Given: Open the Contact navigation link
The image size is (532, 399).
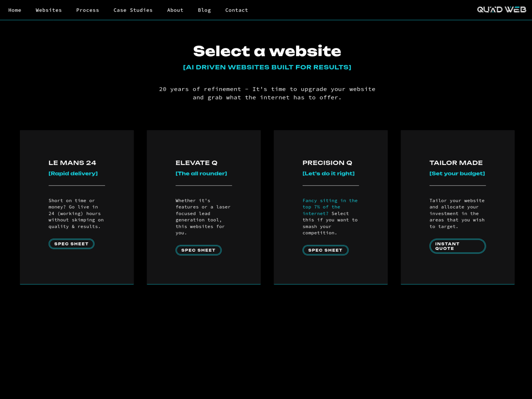Looking at the screenshot, I should pyautogui.click(x=236, y=10).
